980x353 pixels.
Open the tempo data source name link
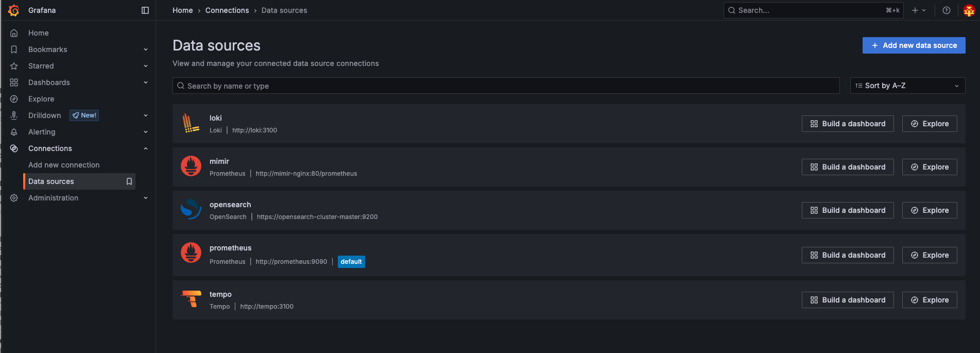click(x=220, y=294)
